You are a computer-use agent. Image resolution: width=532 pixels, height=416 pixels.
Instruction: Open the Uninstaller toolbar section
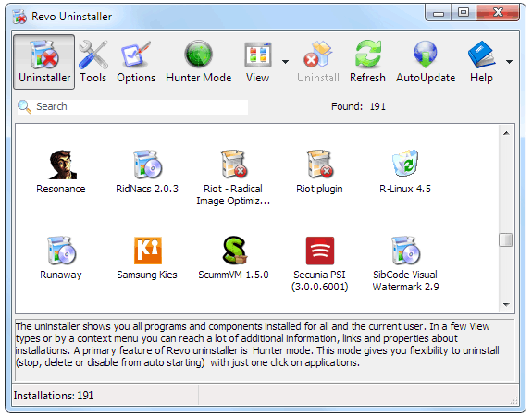tap(44, 62)
